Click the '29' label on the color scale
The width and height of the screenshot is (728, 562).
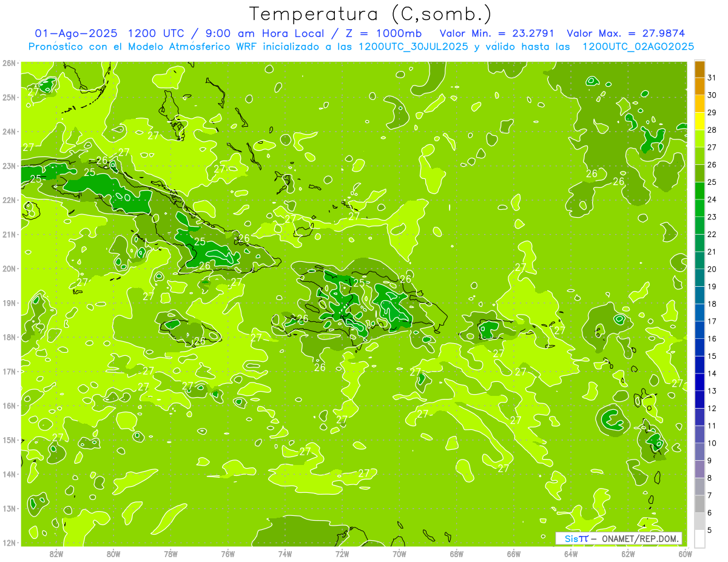pyautogui.click(x=712, y=112)
